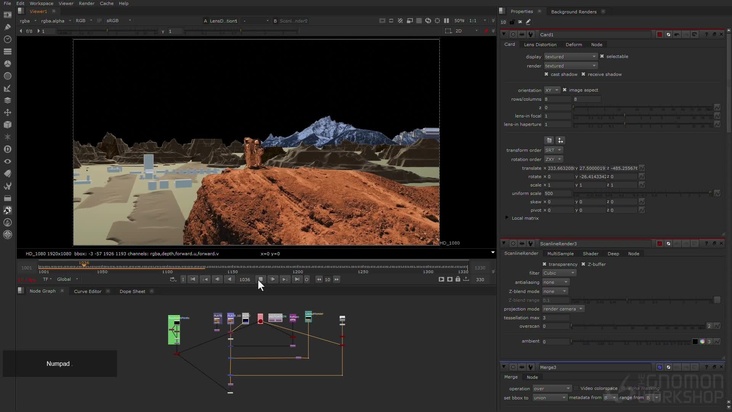The width and height of the screenshot is (732, 412).
Task: Open the Render menu
Action: [87, 3]
